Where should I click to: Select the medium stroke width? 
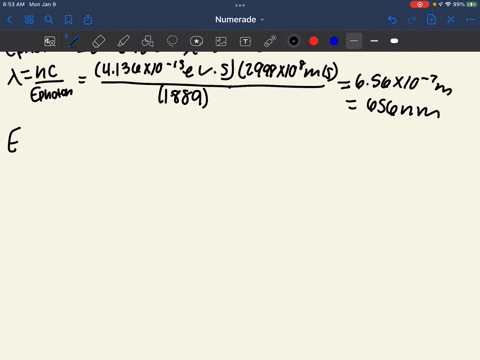pos(374,41)
